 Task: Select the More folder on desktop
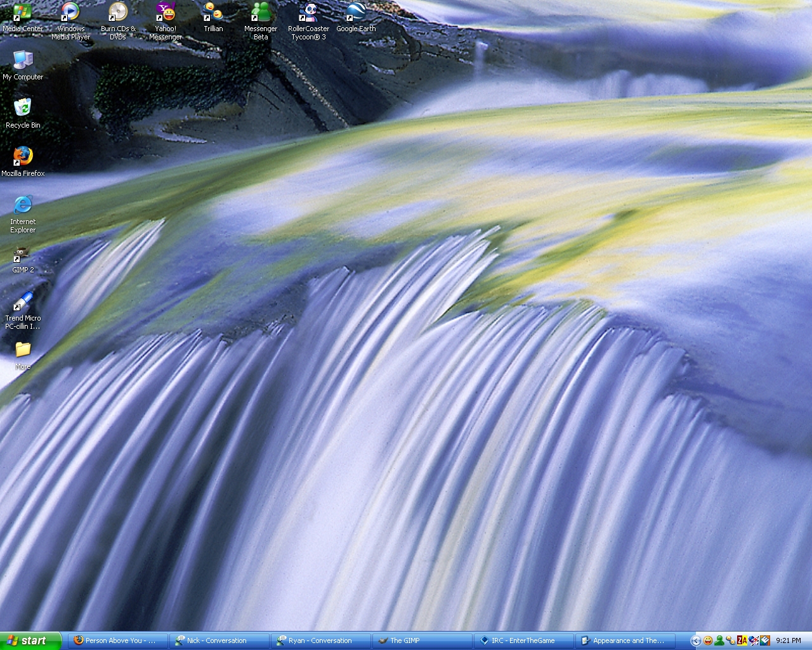(23, 350)
